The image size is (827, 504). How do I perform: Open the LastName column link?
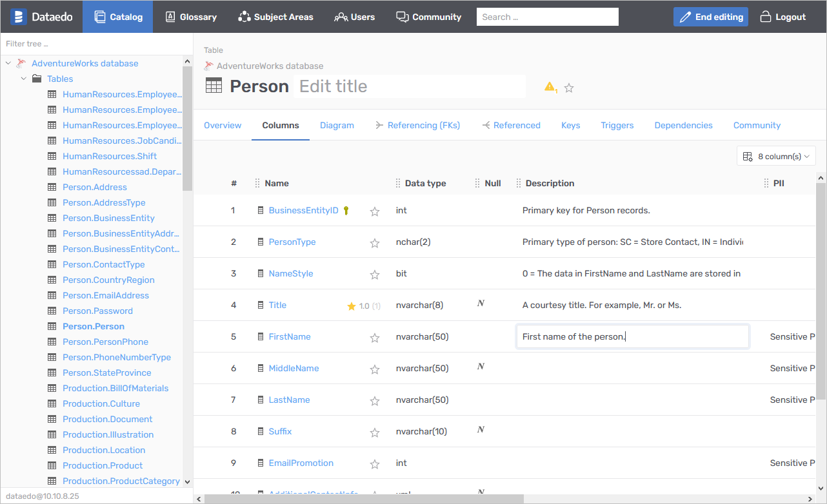pos(289,400)
